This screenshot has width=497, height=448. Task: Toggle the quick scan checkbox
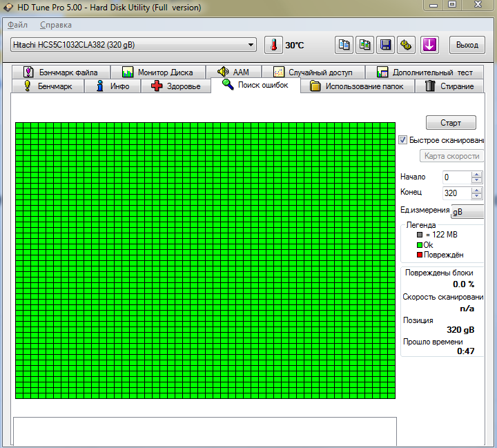coord(402,140)
